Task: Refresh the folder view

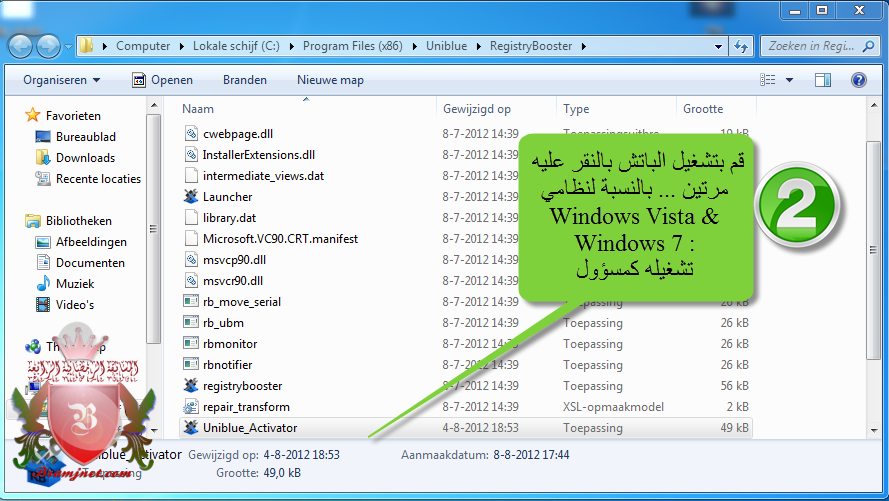Action: point(740,46)
